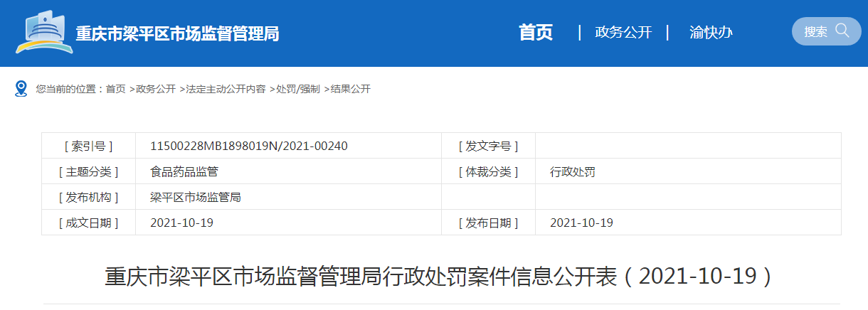Click the 体裁分类 label cell
The height and width of the screenshot is (310, 868).
[489, 171]
